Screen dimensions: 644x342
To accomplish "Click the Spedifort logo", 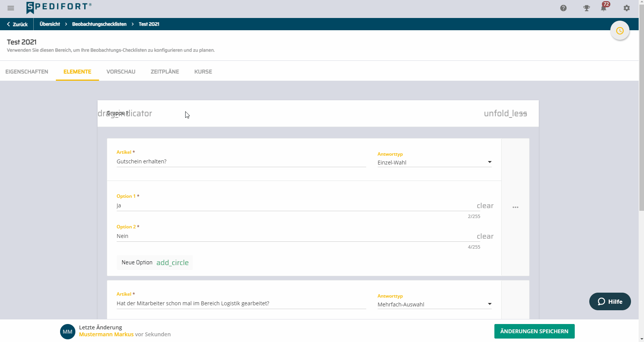I will click(59, 8).
